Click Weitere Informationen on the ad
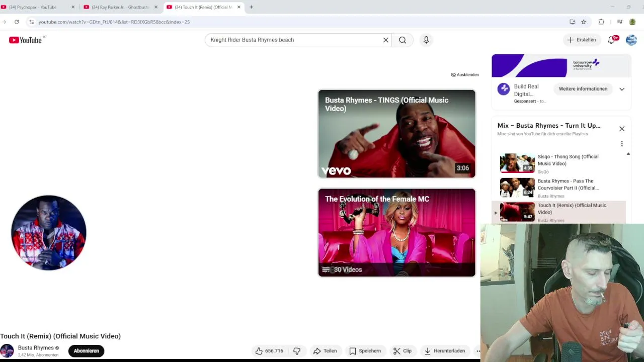This screenshot has height=362, width=644. 583,89
